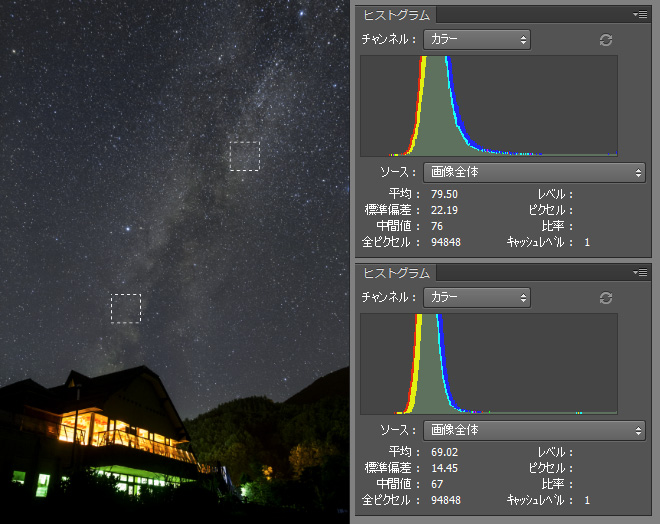The width and height of the screenshot is (660, 524).
Task: Open upper histogram panel flyout menu
Action: [640, 15]
